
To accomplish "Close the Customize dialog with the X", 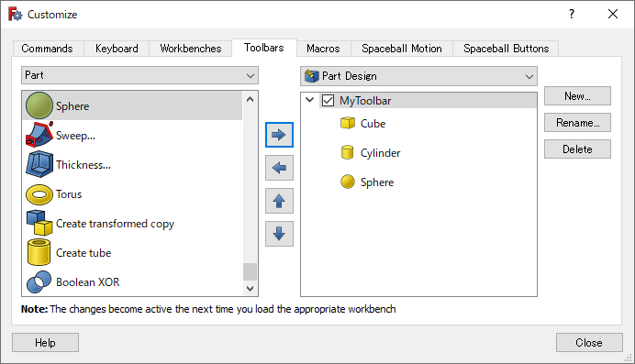I will pyautogui.click(x=613, y=14).
